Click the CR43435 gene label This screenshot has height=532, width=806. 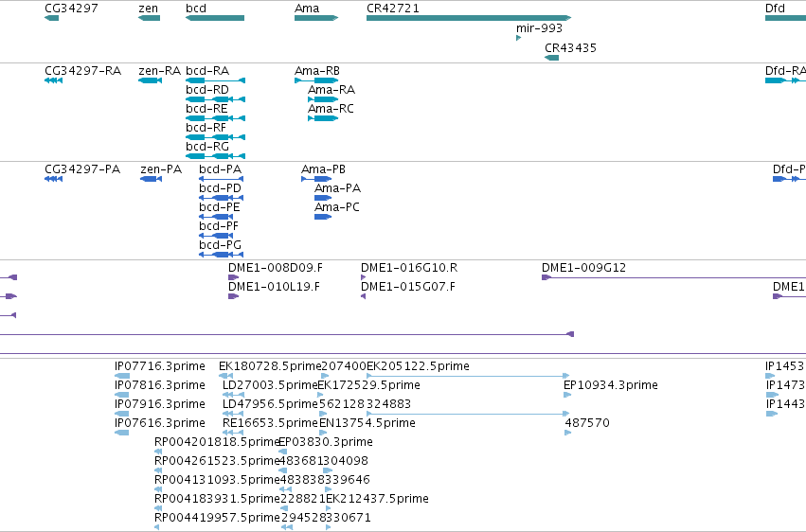click(x=570, y=47)
